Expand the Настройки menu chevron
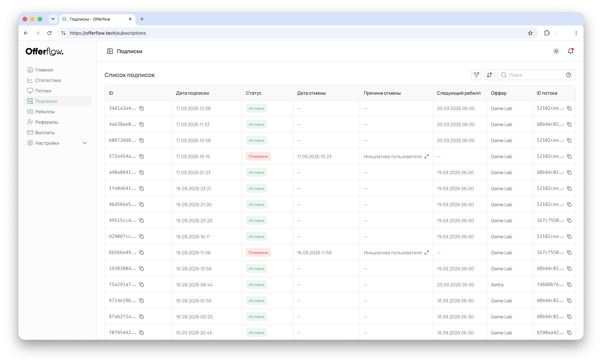Screen dimensions: 602x364 pyautogui.click(x=85, y=143)
